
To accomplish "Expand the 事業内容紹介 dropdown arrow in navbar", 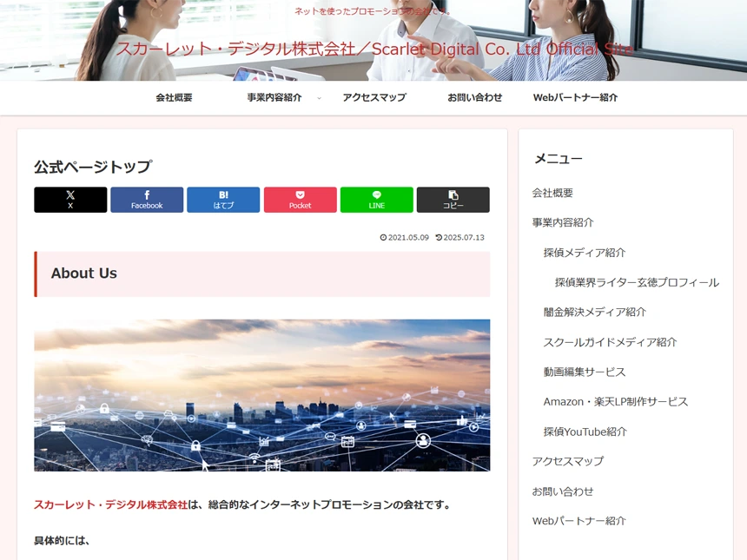I will [x=319, y=98].
